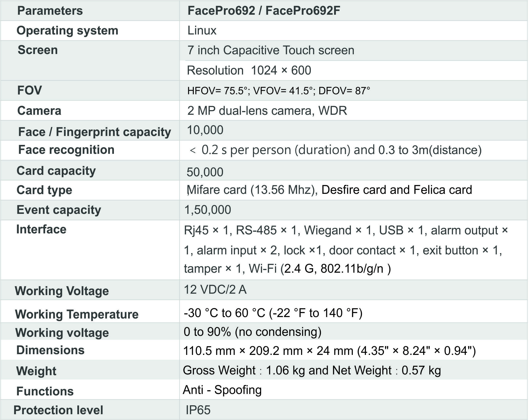Click the Operating system row label
Image resolution: width=529 pixels, height=420 pixels.
click(67, 31)
